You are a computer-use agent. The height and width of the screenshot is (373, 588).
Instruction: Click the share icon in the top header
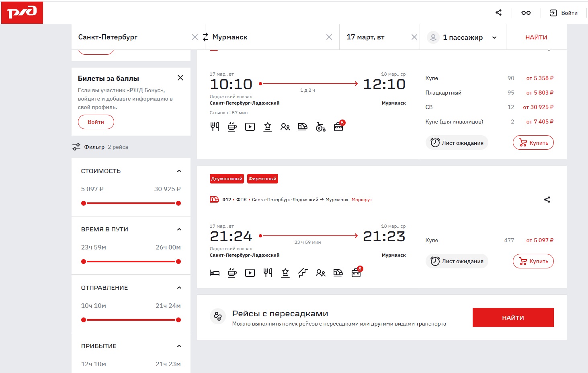[x=499, y=12]
